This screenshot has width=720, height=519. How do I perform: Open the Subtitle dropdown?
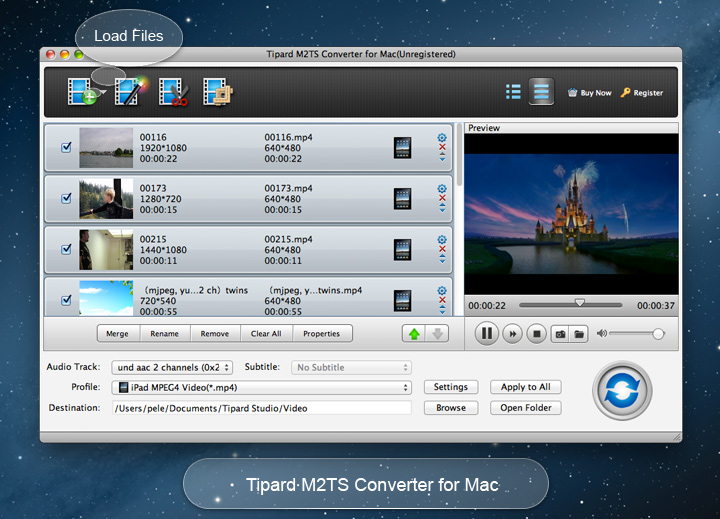(x=351, y=367)
